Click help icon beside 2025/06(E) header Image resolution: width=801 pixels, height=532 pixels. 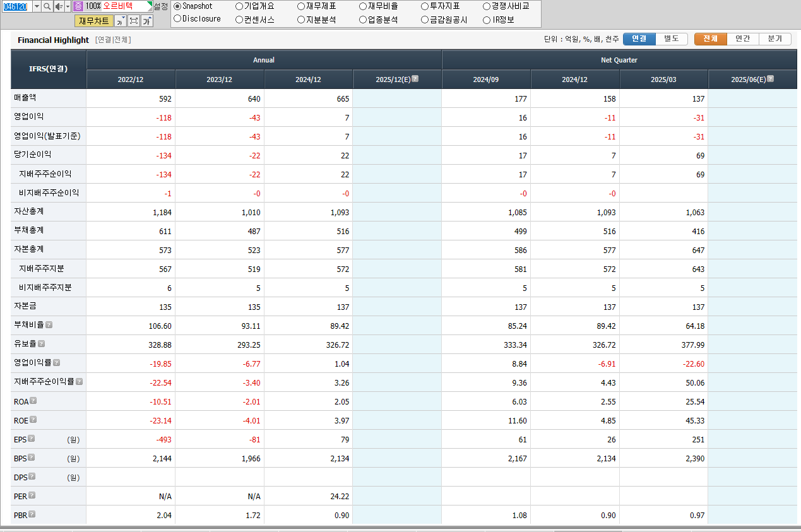tap(770, 79)
